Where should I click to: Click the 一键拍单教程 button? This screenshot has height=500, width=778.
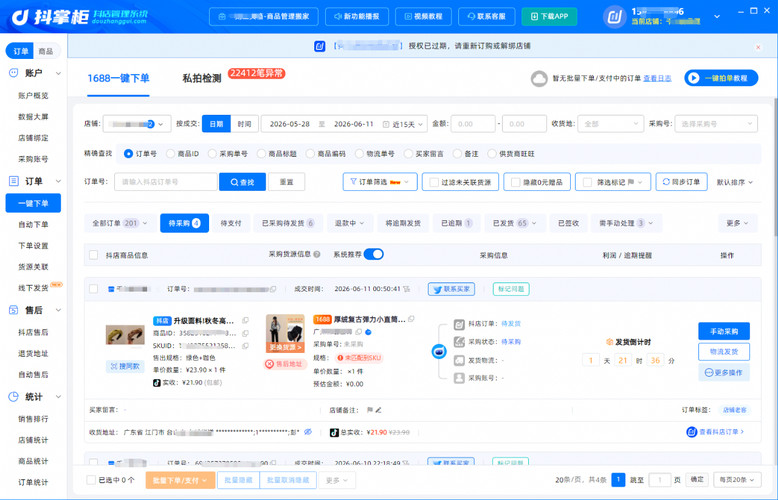pyautogui.click(x=721, y=78)
